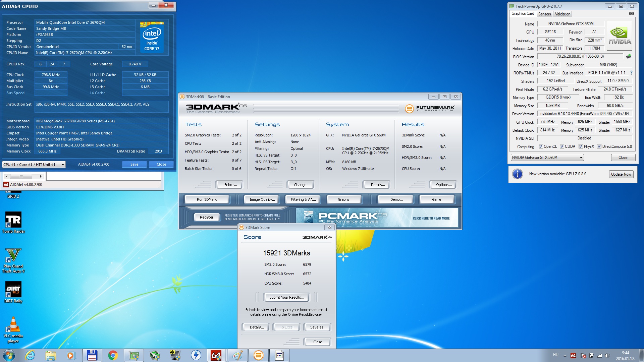Open Internet Explorer from the taskbar
The image size is (644, 362).
point(30,355)
